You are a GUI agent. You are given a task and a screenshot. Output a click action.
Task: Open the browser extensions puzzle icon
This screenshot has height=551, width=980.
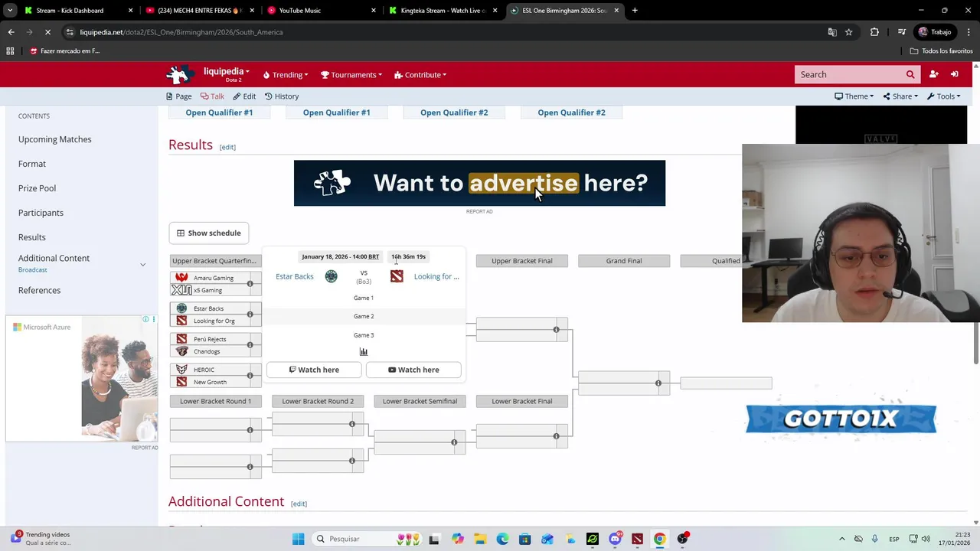(x=874, y=32)
